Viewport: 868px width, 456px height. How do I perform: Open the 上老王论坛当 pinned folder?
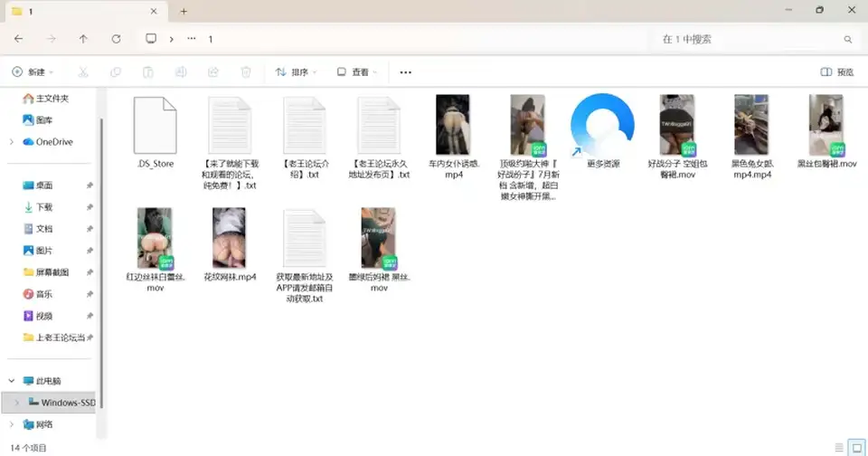tap(53, 337)
